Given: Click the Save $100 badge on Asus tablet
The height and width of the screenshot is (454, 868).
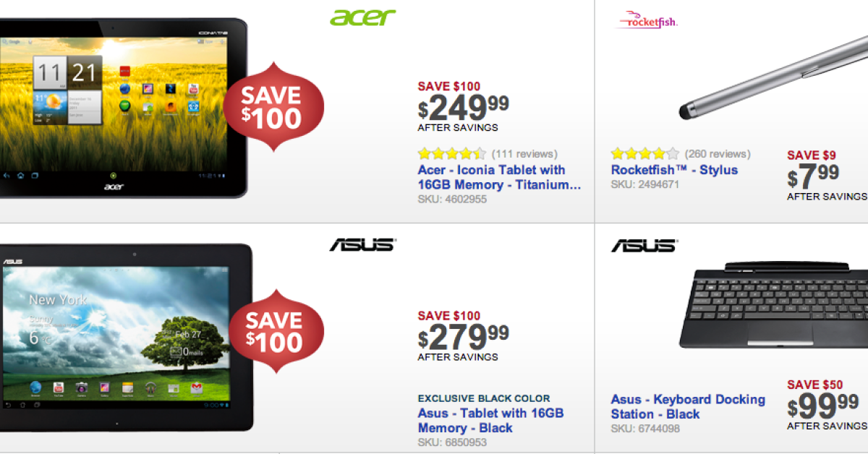Looking at the screenshot, I should tap(272, 333).
